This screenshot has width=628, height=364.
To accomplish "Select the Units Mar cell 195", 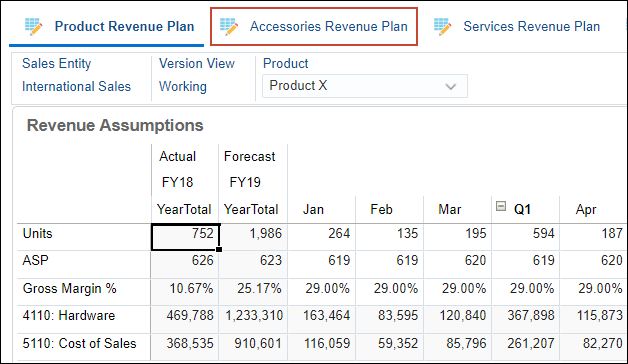I will tap(458, 237).
